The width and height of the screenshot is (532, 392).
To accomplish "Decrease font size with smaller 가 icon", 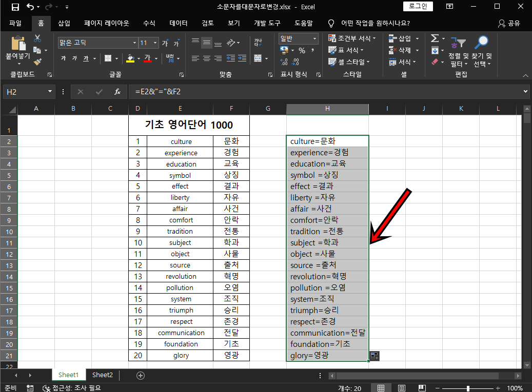I will (176, 43).
